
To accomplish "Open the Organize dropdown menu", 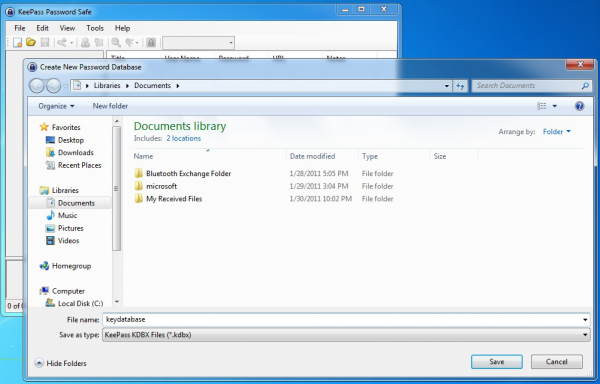I will tap(56, 106).
